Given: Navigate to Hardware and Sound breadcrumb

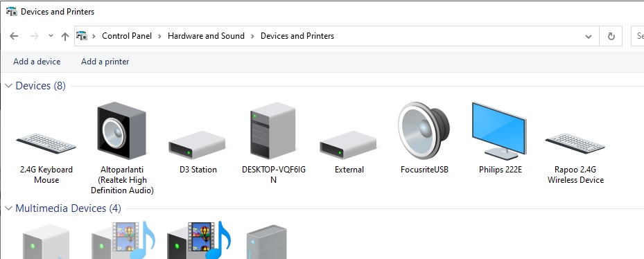Looking at the screenshot, I should tap(206, 36).
